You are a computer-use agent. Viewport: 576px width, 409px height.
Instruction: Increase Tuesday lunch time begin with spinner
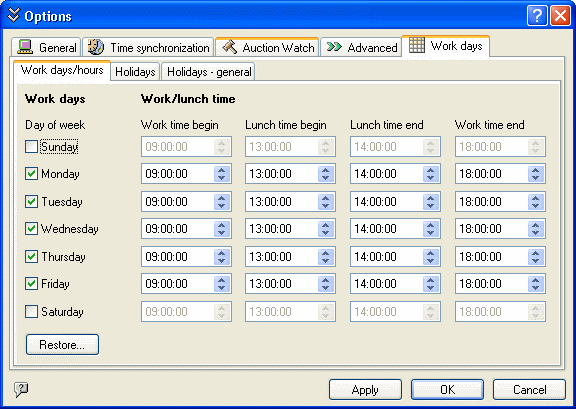click(325, 198)
